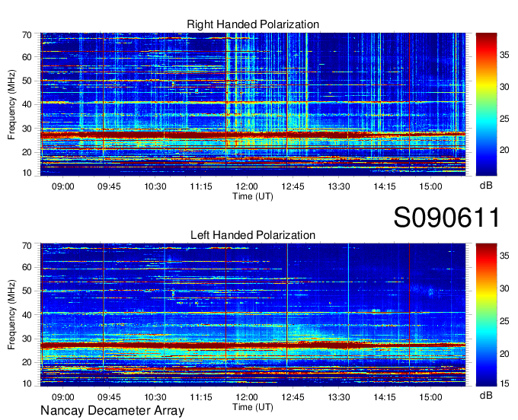The height and width of the screenshot is (420, 518).
Task: Click the 11:15 tick label on top plot
Action: pos(201,186)
